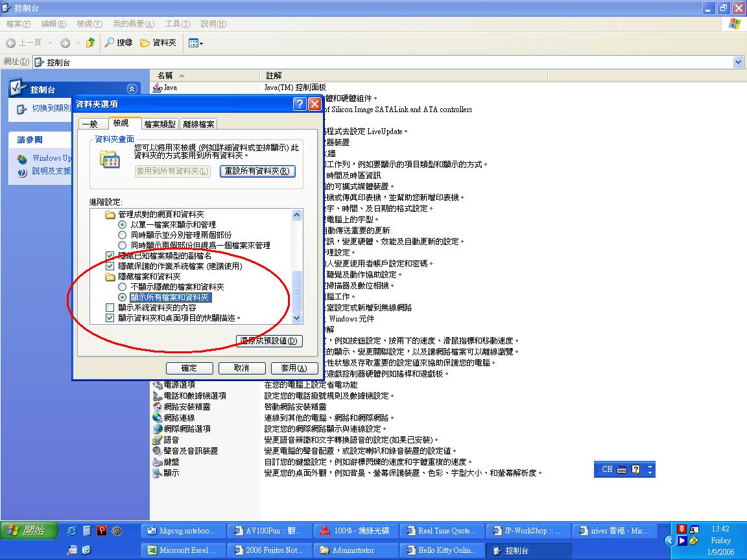Open the Search (搜尋) toolbar tool
The image size is (747, 560).
point(119,43)
